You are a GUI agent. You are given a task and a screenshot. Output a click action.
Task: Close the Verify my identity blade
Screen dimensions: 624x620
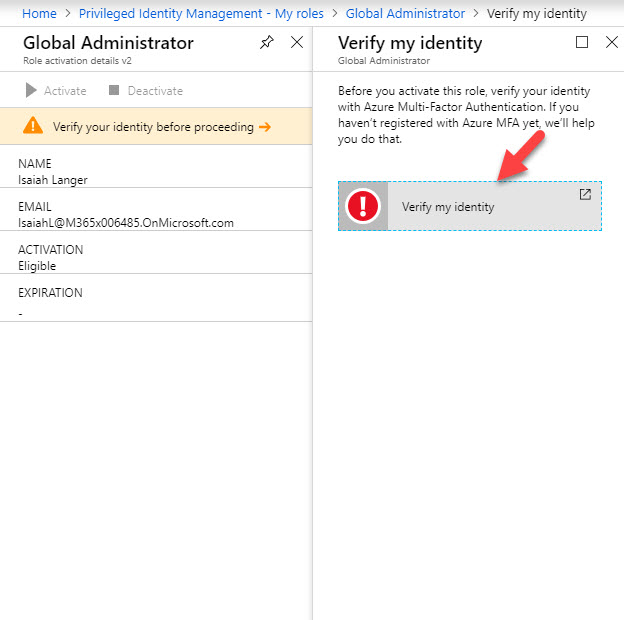(x=612, y=42)
